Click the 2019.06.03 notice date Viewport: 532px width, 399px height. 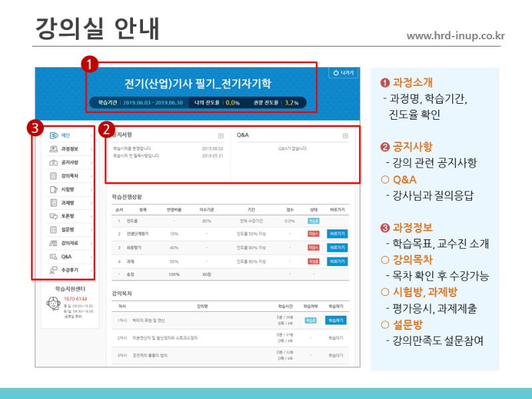point(212,148)
